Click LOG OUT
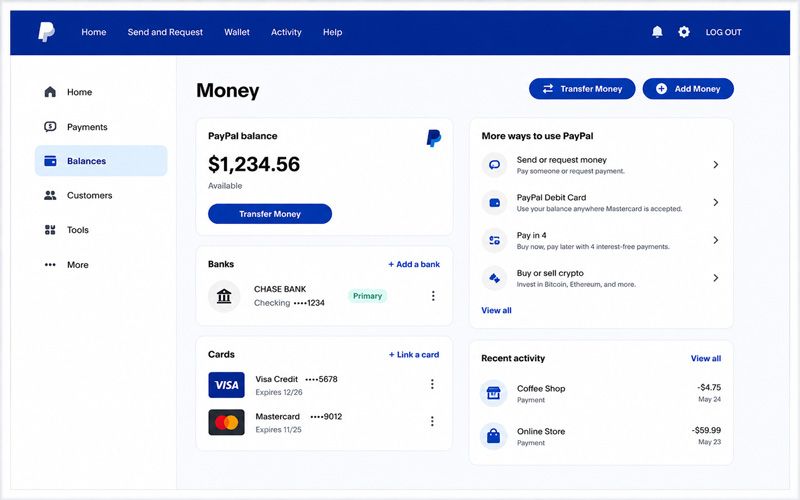Screen dimensions: 800x500 (723, 32)
